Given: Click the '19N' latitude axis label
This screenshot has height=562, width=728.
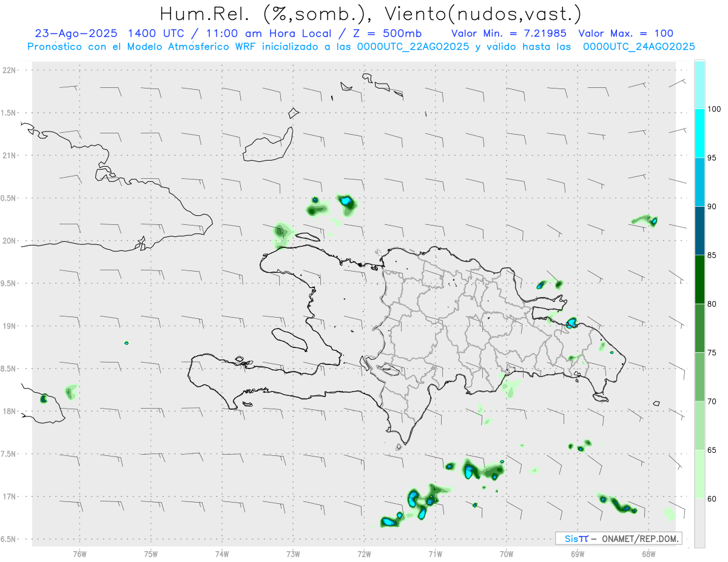Looking at the screenshot, I should (x=8, y=326).
